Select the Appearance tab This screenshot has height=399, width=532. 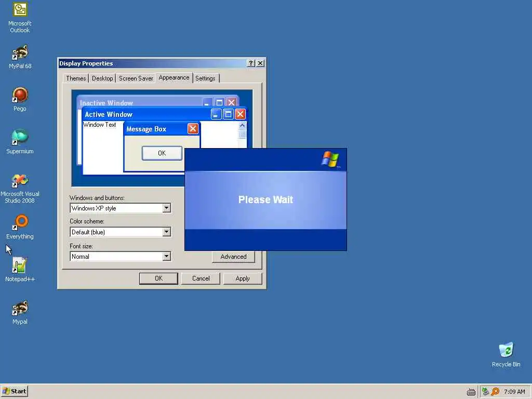(x=174, y=78)
